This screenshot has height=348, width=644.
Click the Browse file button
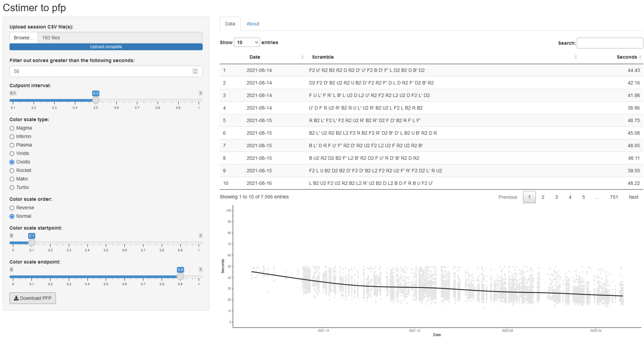tap(24, 37)
